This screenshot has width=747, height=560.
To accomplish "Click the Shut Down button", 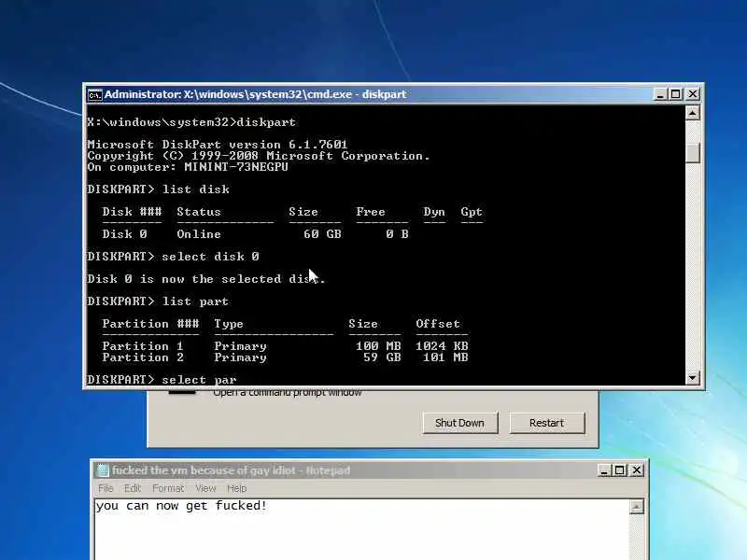I will [x=459, y=423].
